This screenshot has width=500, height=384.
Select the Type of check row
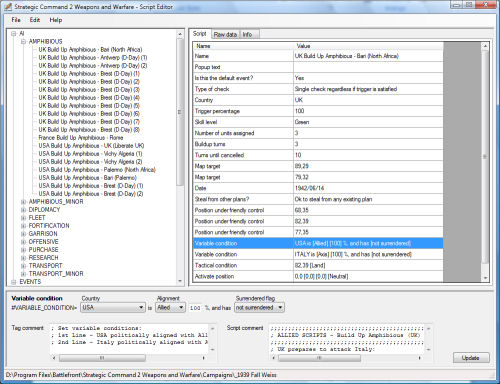point(318,89)
